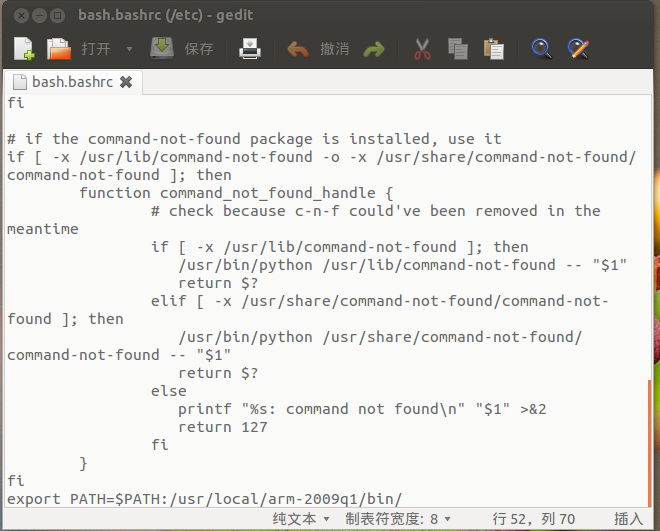Screen dimensions: 660x531
Task: Click the comment 'if the command-not-found package' line
Action: (x=254, y=139)
